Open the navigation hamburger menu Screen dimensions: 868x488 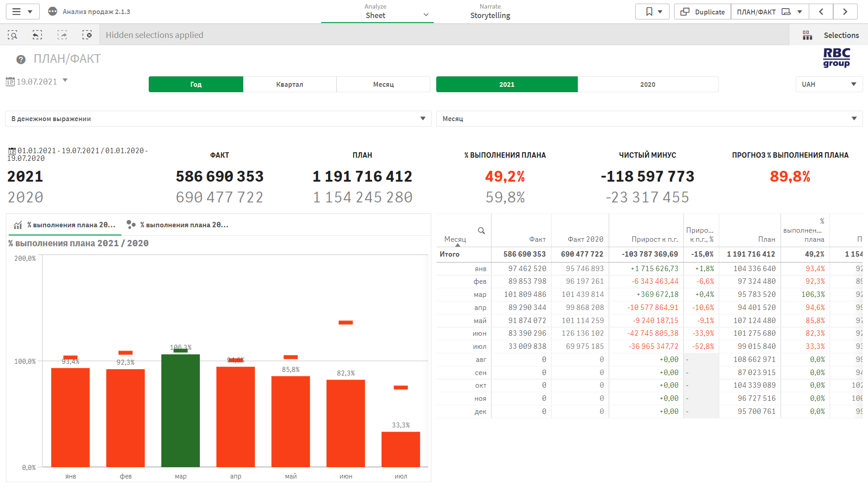point(17,12)
